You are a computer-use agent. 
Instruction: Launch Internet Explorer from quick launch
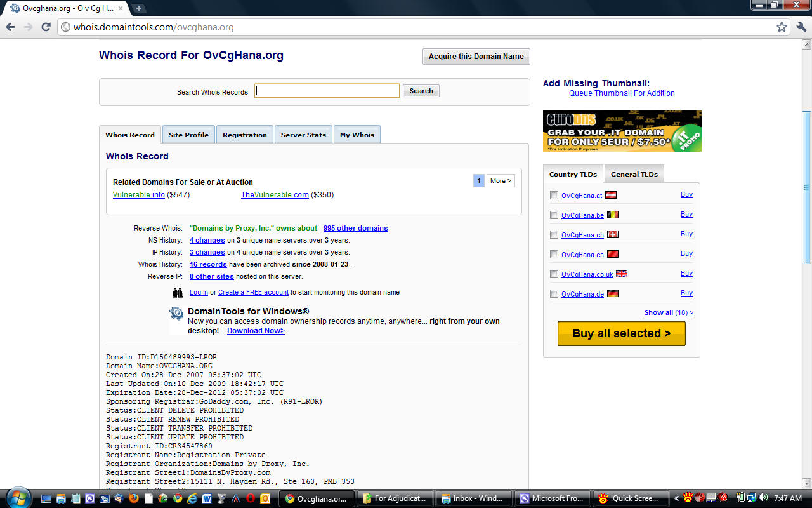point(192,498)
